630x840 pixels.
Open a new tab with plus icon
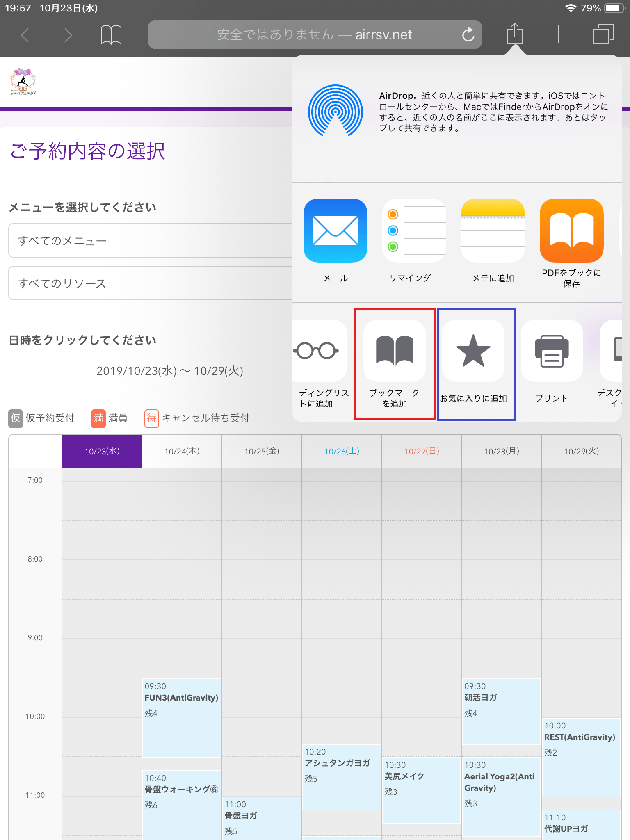pos(559,34)
